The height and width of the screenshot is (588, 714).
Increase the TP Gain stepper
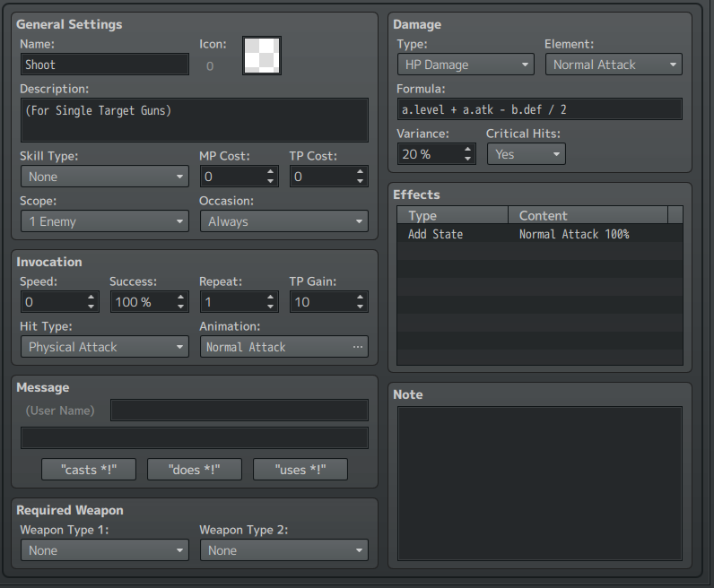tap(361, 297)
